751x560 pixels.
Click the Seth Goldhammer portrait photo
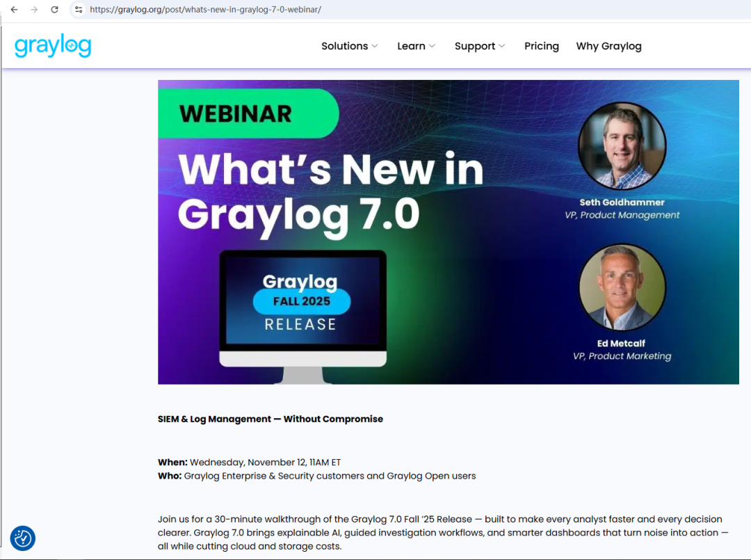click(622, 145)
